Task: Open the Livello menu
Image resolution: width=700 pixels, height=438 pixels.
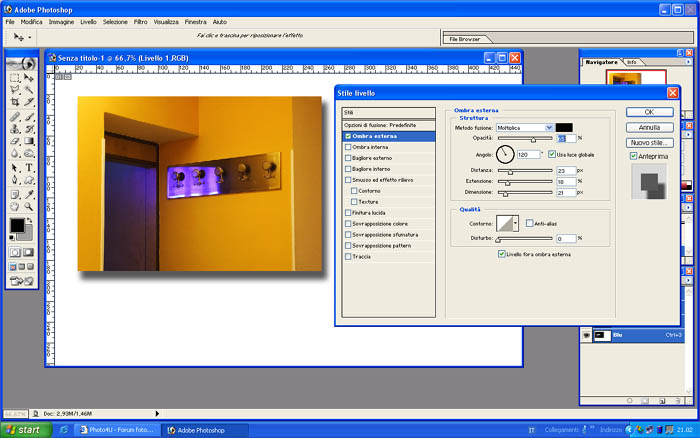Action: [x=88, y=22]
